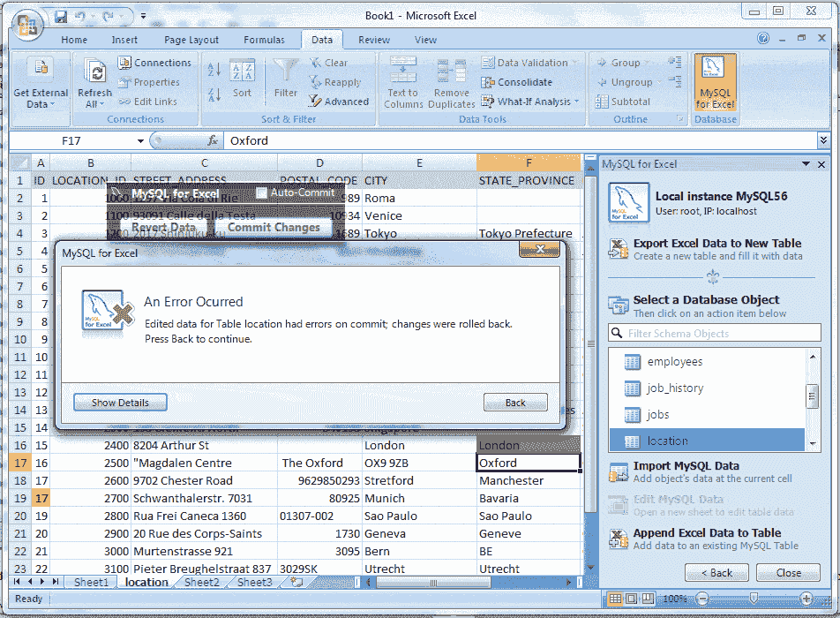Click Show Details in the error dialog
The width and height of the screenshot is (840, 618).
coord(119,402)
